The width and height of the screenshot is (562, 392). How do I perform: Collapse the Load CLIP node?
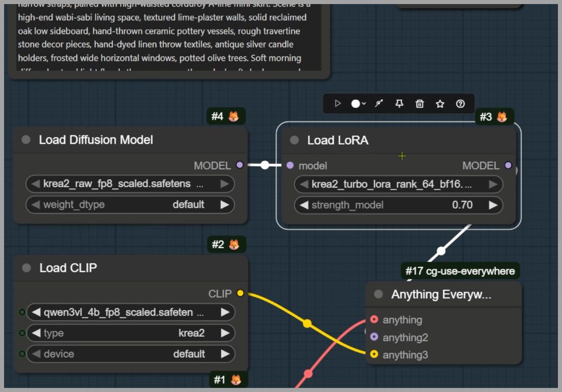26,267
